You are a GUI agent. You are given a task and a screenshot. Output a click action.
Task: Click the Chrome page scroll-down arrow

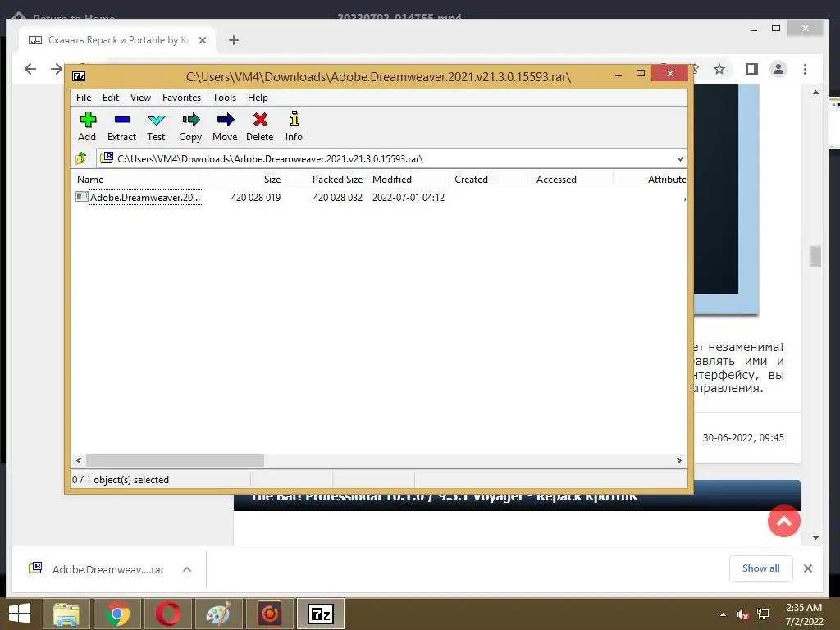(815, 538)
